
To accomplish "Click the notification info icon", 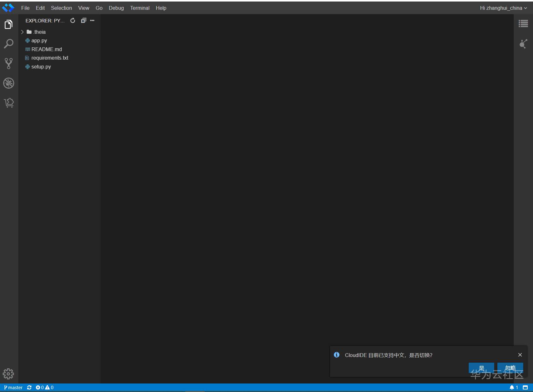I will (337, 355).
